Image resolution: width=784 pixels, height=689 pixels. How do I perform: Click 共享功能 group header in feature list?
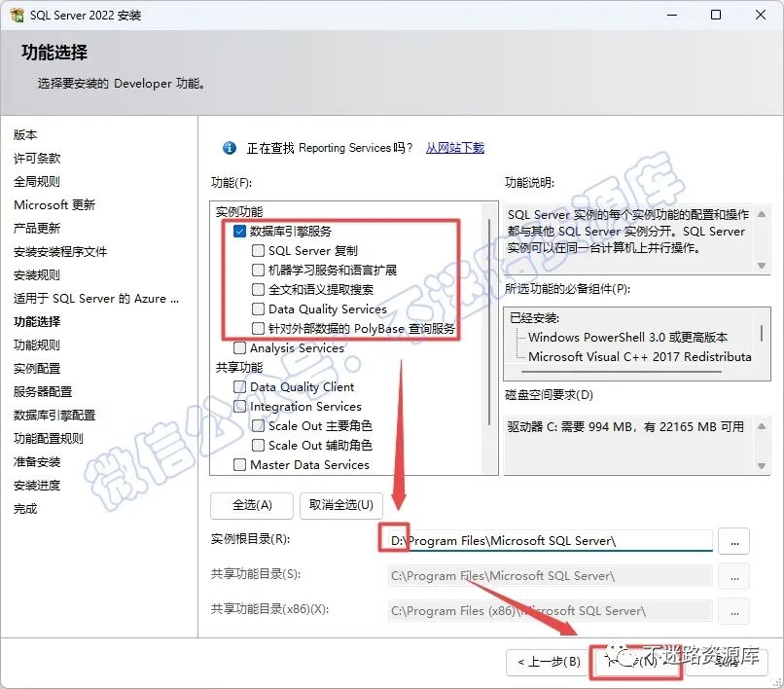[239, 367]
